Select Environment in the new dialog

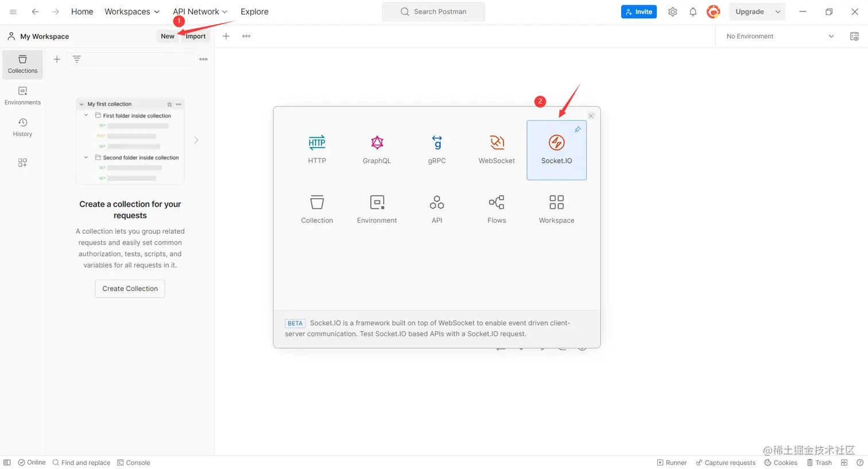tap(377, 210)
